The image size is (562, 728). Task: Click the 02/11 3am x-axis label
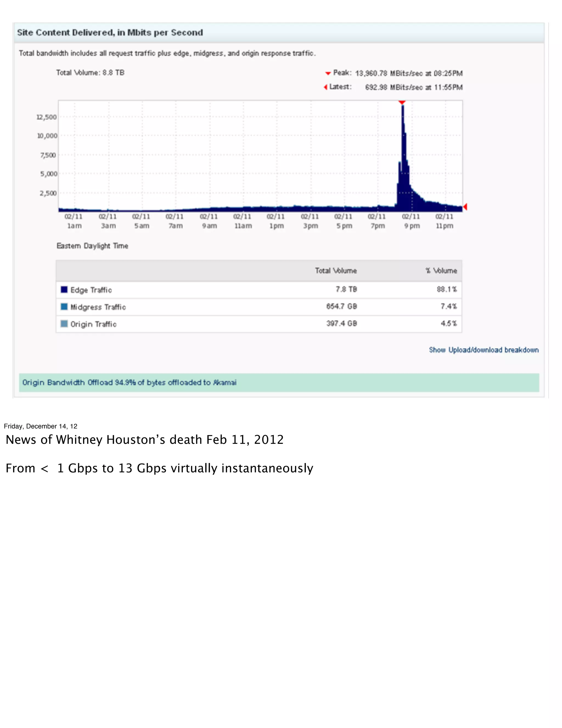click(x=108, y=221)
